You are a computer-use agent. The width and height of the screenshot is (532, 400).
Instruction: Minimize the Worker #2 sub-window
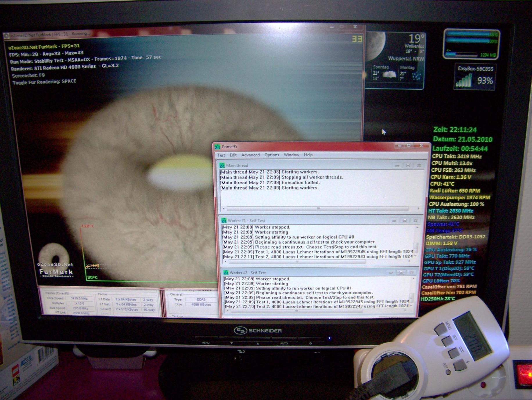pyautogui.click(x=391, y=272)
